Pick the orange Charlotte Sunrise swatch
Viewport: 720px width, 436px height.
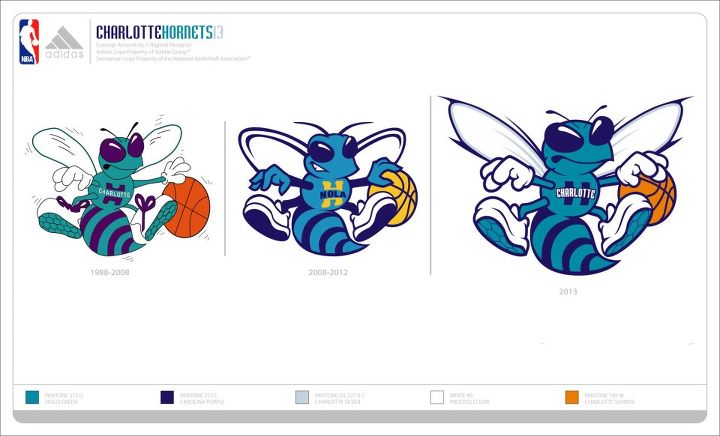[x=572, y=397]
